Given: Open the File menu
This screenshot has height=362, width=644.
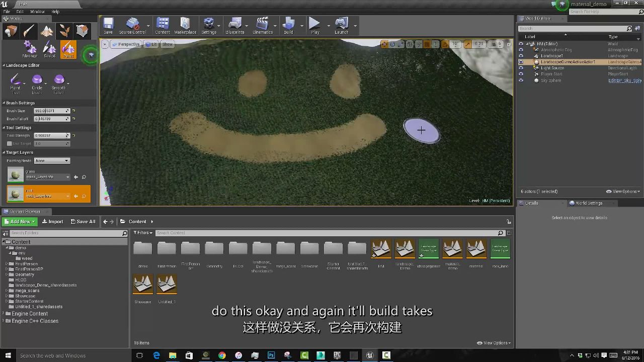Looking at the screenshot, I should (x=7, y=12).
